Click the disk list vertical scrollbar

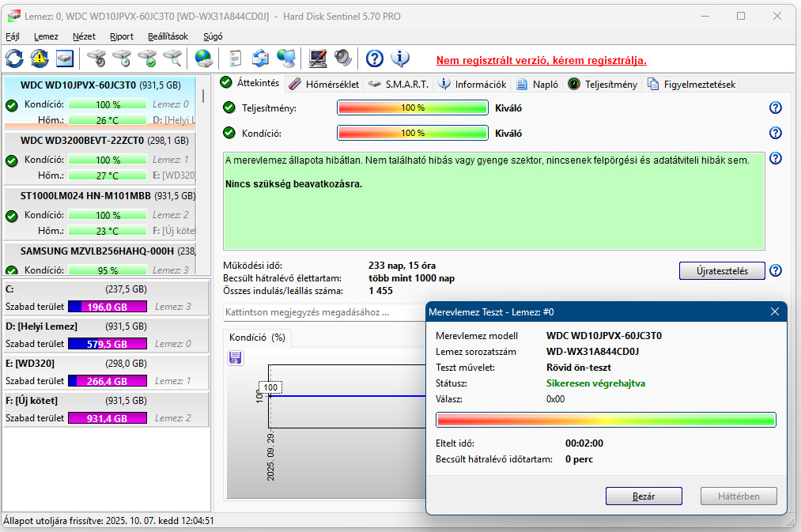coord(203,96)
